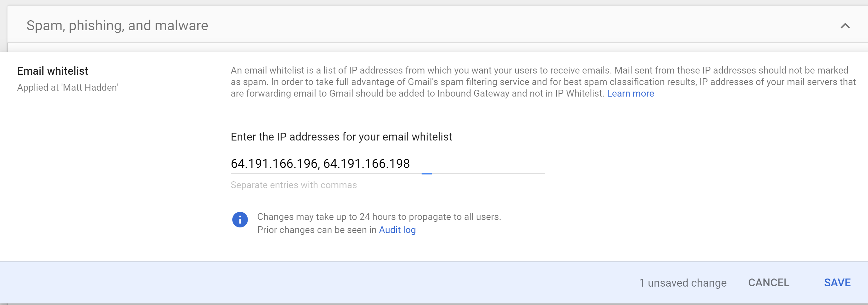Collapse the Spam, phishing, and malware section chevron

click(x=845, y=26)
